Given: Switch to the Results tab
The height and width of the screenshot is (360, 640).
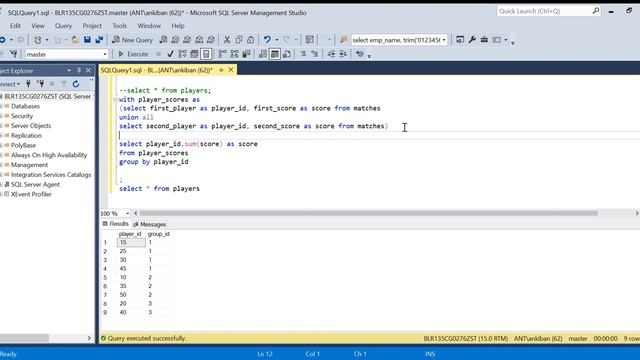Looking at the screenshot, I should pos(116,224).
